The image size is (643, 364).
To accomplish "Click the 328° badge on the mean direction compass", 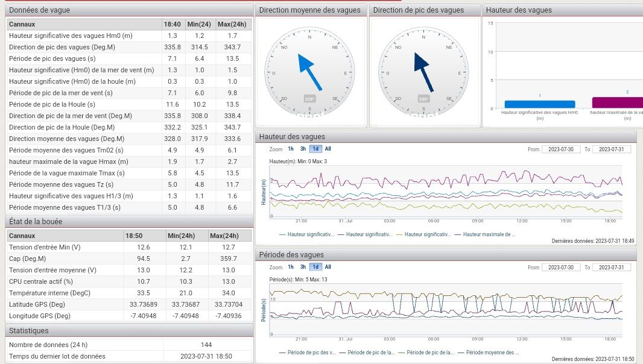I will coord(309,99).
